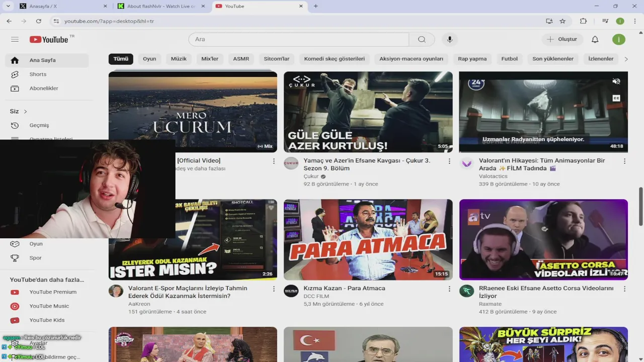Screen dimensions: 644x362
Task: Open Geçmiş history in sidebar
Action: click(47, 125)
